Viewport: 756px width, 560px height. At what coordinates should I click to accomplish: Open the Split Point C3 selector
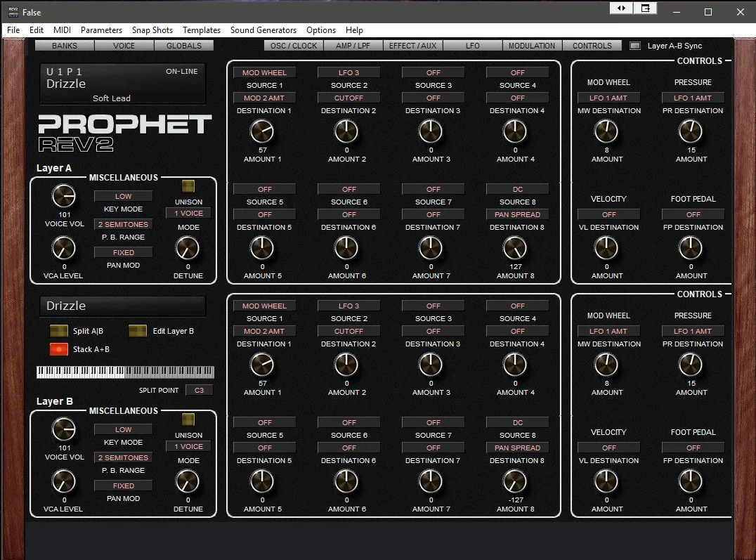pyautogui.click(x=199, y=390)
